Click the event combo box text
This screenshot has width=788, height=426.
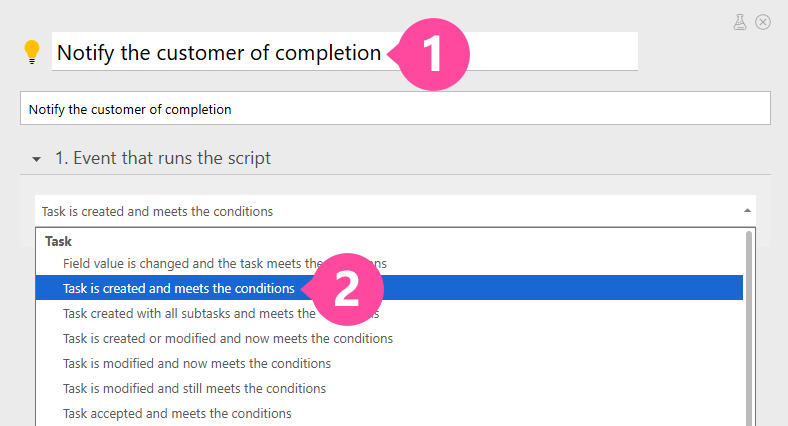157,211
